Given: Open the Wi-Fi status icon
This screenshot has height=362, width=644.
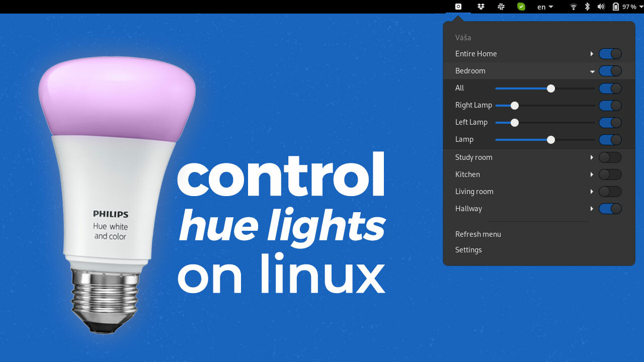Looking at the screenshot, I should click(x=574, y=7).
